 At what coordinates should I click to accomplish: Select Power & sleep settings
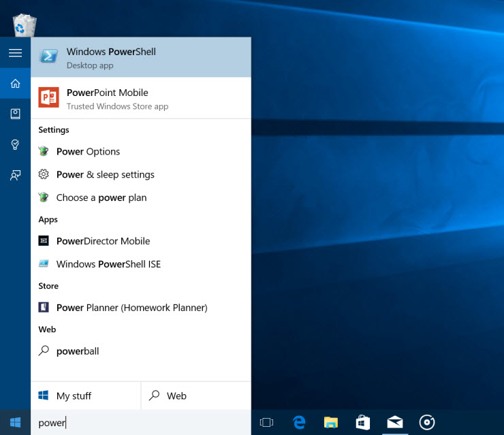coord(105,175)
